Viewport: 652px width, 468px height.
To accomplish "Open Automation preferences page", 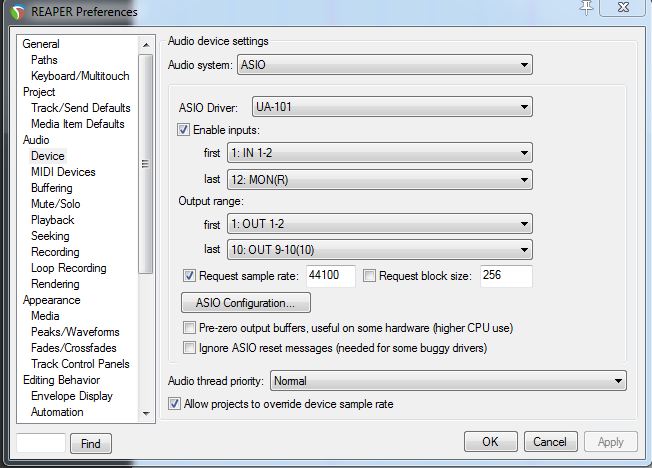I will [x=57, y=412].
